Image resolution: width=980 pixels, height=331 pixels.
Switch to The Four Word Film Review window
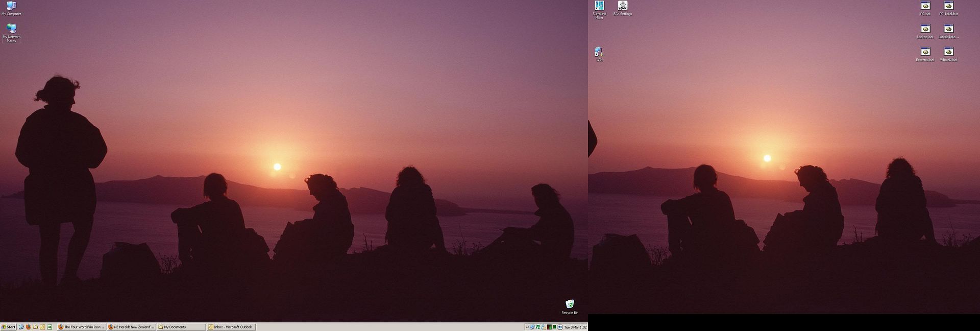click(81, 327)
